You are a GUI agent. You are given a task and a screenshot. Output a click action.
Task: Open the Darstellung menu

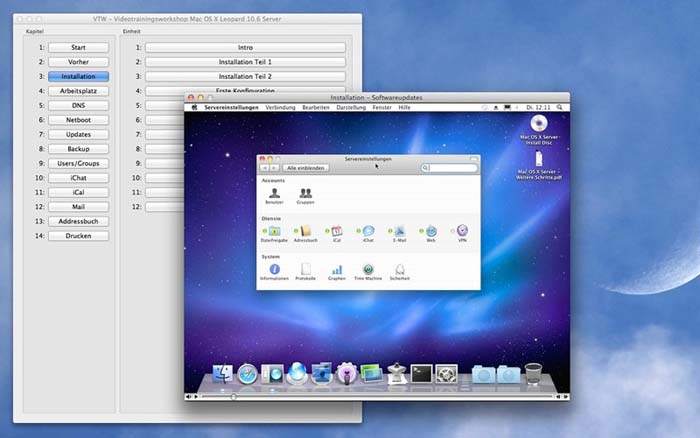coord(351,108)
